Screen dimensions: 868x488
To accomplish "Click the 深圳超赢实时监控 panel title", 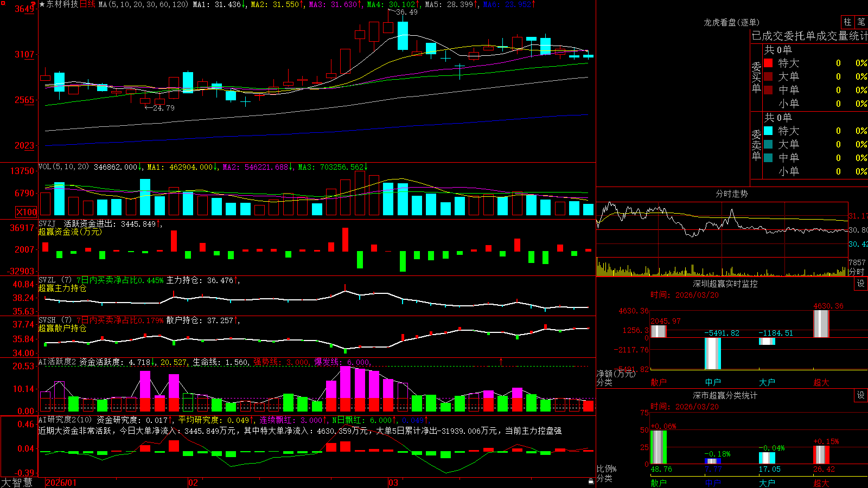I will [725, 284].
